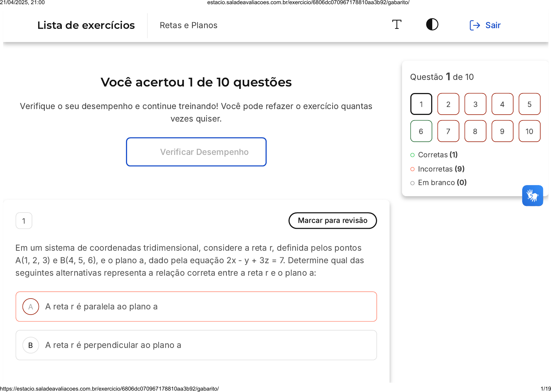The image size is (551, 392).
Task: Toggle the high contrast mode icon
Action: pyautogui.click(x=432, y=25)
